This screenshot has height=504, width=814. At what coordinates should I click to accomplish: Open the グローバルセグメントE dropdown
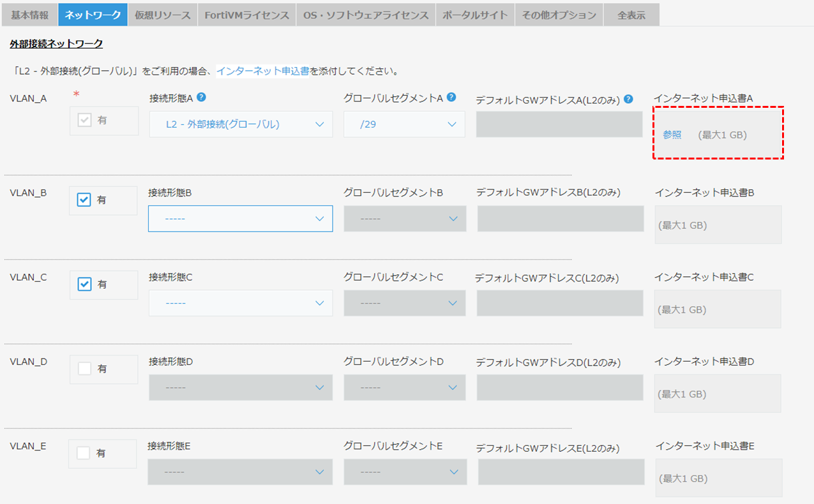[x=405, y=471]
